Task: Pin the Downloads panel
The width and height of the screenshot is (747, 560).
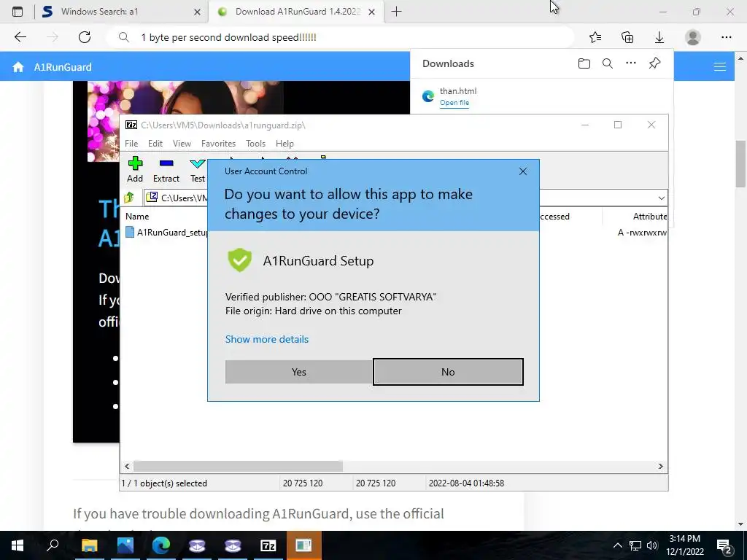Action: pyautogui.click(x=654, y=63)
